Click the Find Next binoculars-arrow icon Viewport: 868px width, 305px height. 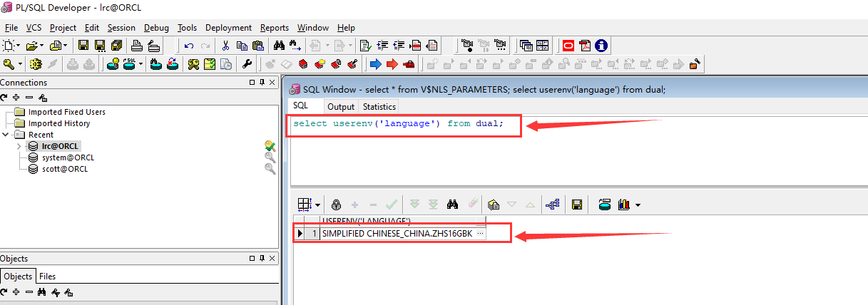pos(295,46)
